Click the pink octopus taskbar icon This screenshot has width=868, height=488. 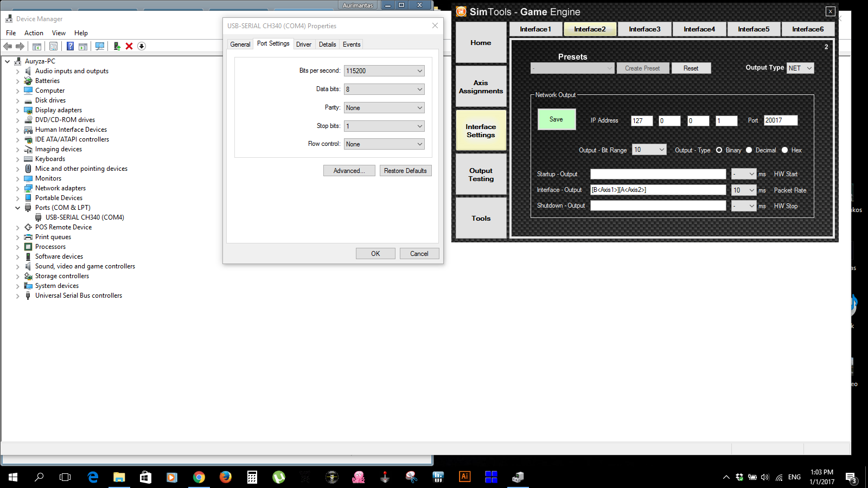359,477
